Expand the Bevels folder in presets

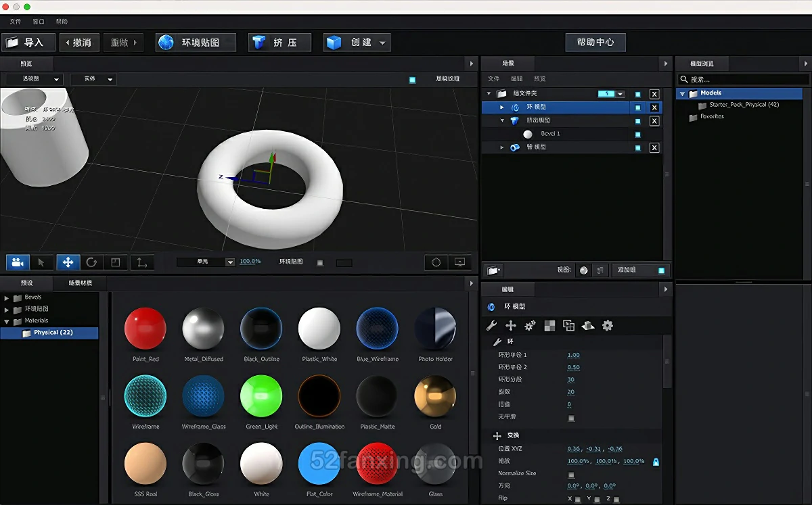pos(7,297)
